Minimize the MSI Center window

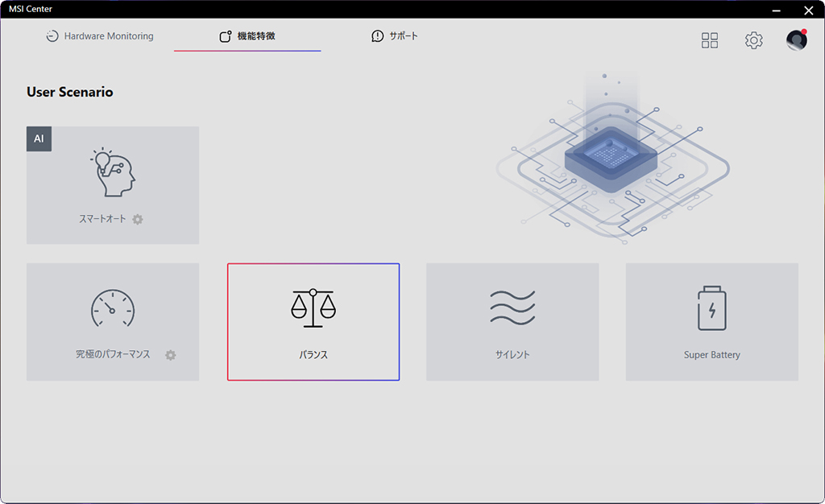(776, 10)
